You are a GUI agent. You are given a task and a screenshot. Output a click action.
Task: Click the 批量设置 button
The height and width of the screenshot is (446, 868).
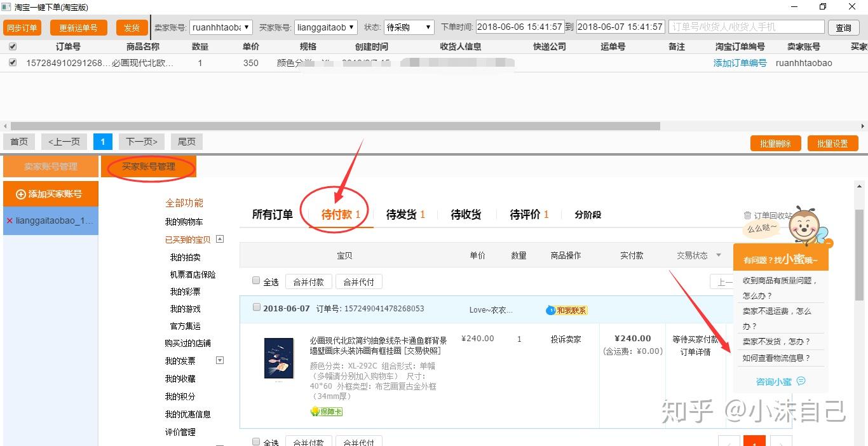point(832,144)
